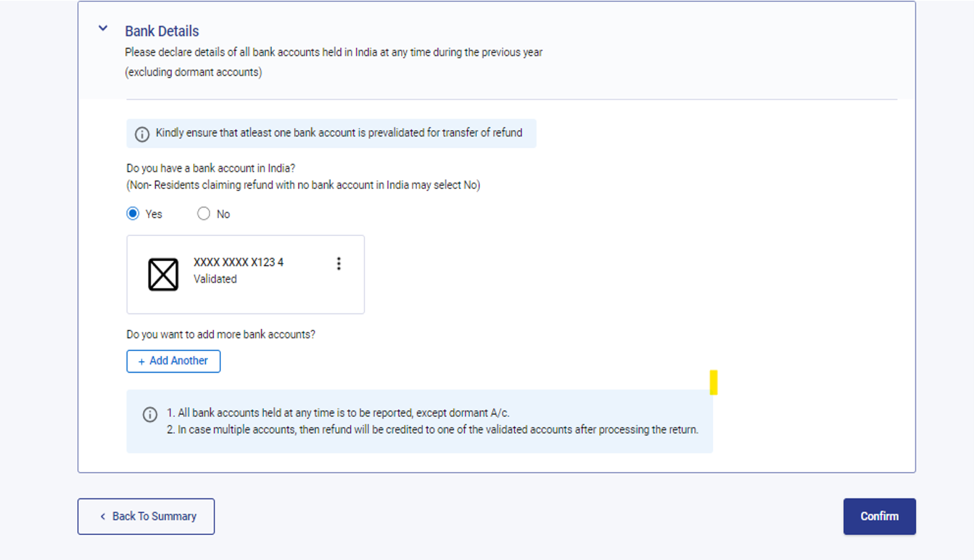Click the Validated status text

(x=215, y=280)
